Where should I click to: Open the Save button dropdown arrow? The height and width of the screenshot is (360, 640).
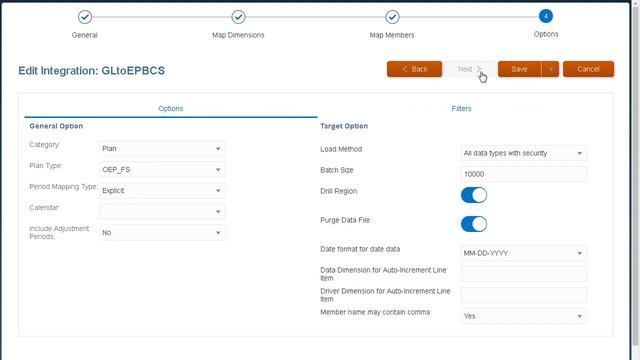coord(551,69)
